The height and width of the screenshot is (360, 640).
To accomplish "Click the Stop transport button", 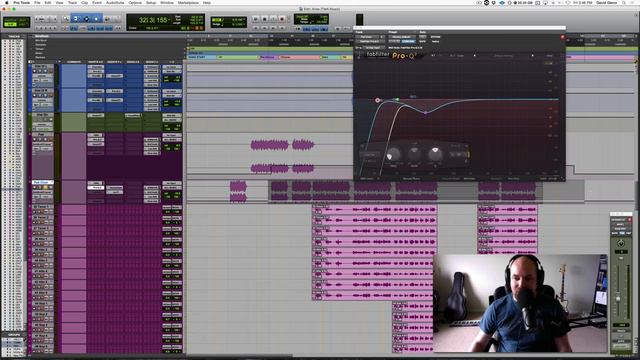I will tap(264, 19).
